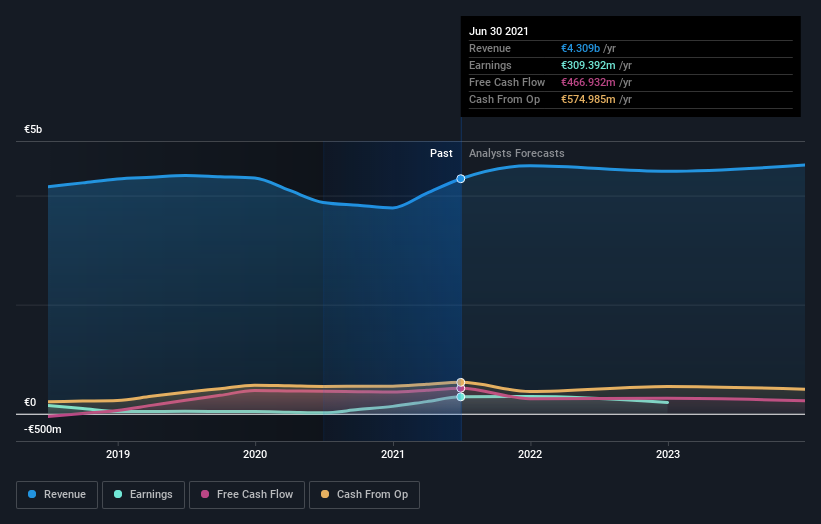The height and width of the screenshot is (524, 821).
Task: Toggle the Cash From Op legend button
Action: 364,495
